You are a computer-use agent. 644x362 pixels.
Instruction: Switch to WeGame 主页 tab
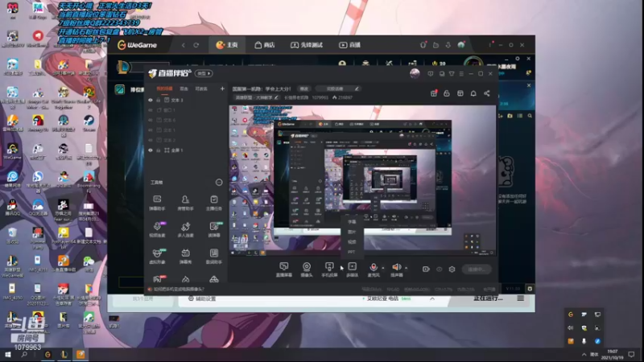tap(227, 45)
